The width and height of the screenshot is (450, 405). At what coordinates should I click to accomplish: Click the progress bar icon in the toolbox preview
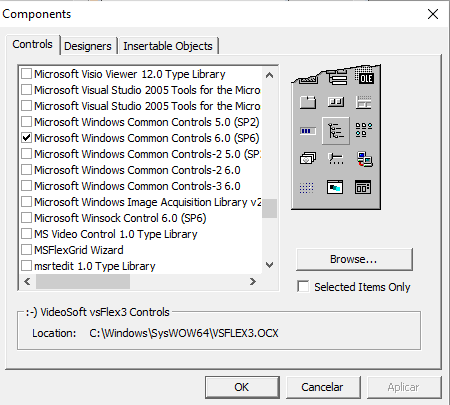click(307, 131)
